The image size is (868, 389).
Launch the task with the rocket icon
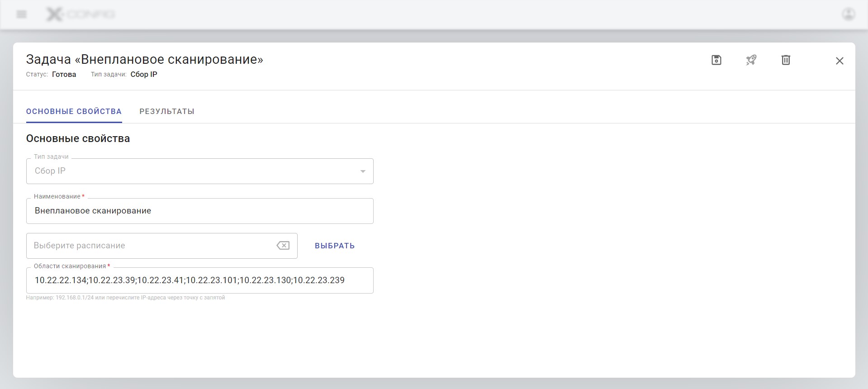[x=751, y=60]
